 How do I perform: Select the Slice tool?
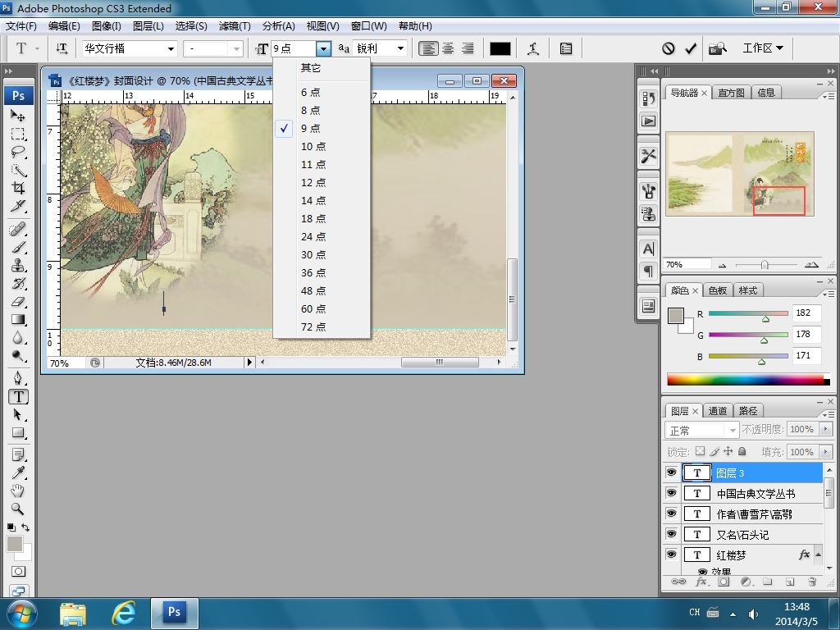click(18, 206)
